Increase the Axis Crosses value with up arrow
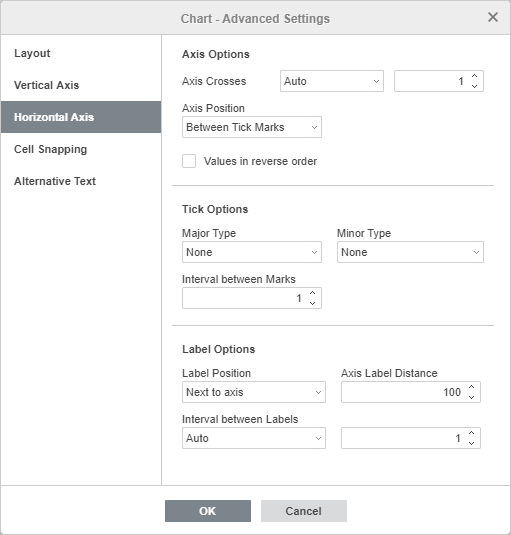Image resolution: width=511 pixels, height=535 pixels. click(474, 76)
